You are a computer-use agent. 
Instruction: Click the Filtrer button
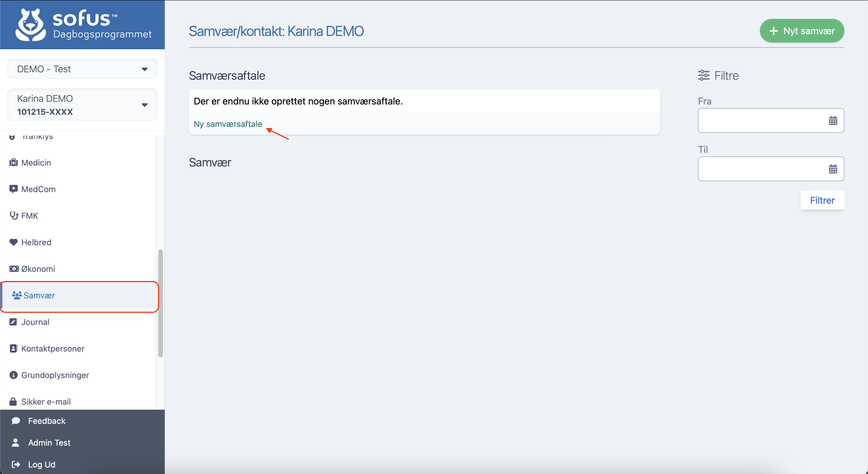tap(822, 200)
